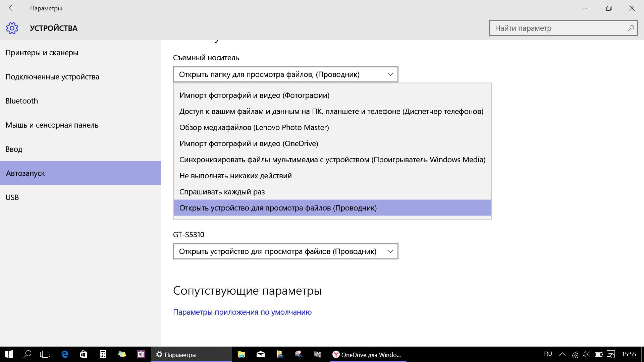Show hidden tray icons chevron
Screen dimensions: 644x362
(x=562, y=354)
